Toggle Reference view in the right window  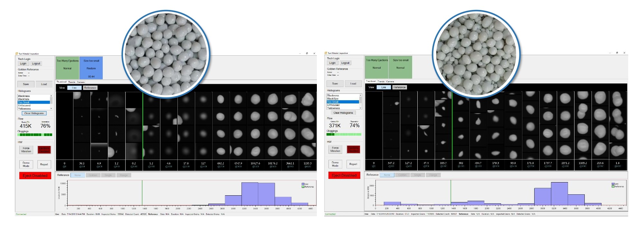[x=399, y=87]
